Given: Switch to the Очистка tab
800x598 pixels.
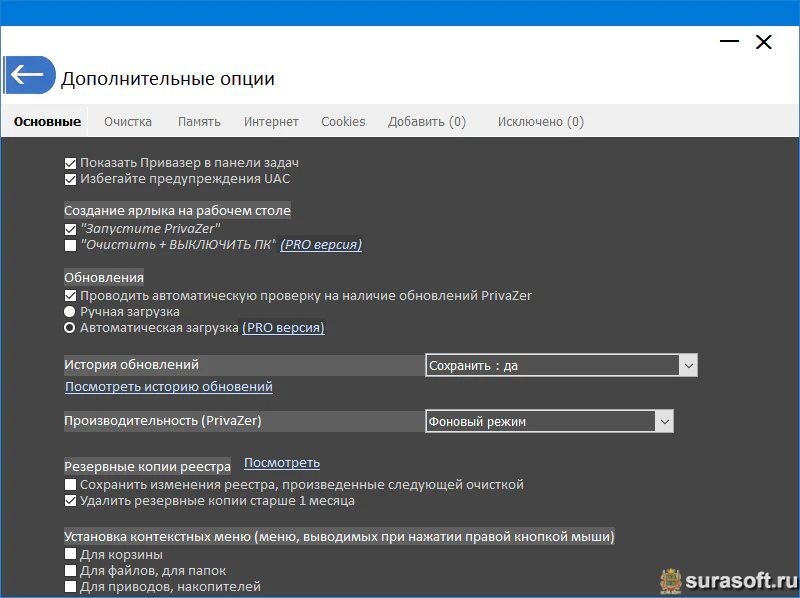Looking at the screenshot, I should (128, 122).
